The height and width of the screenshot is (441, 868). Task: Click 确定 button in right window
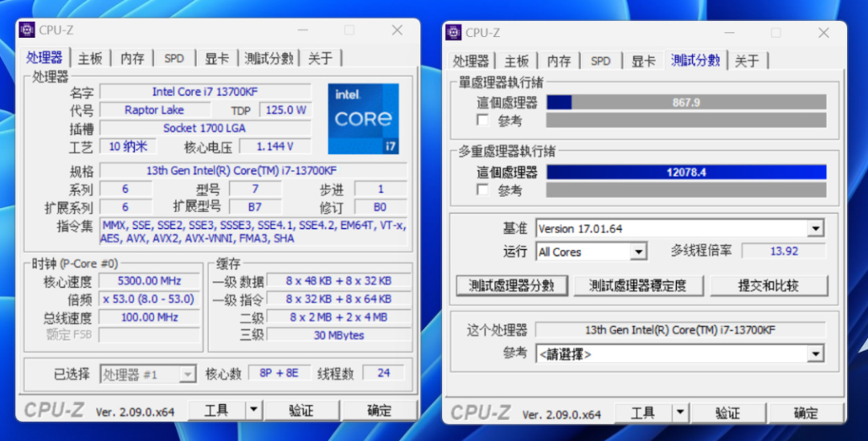point(806,413)
